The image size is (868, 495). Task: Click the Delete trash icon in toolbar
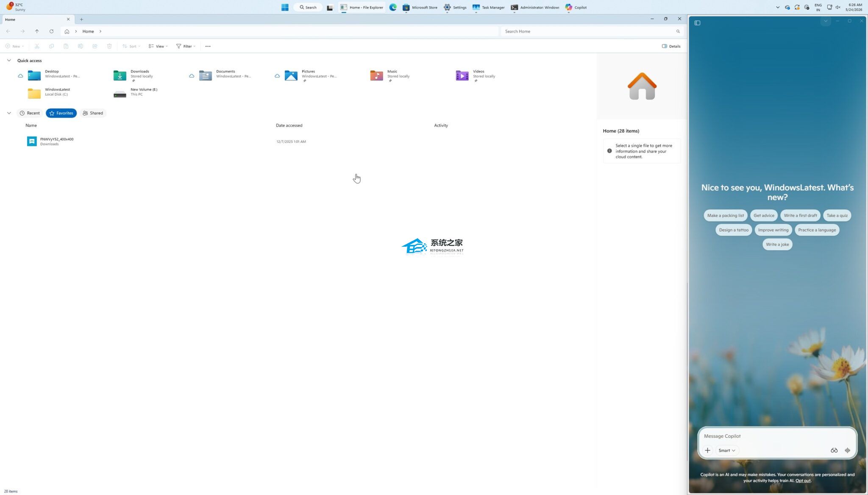tap(109, 46)
